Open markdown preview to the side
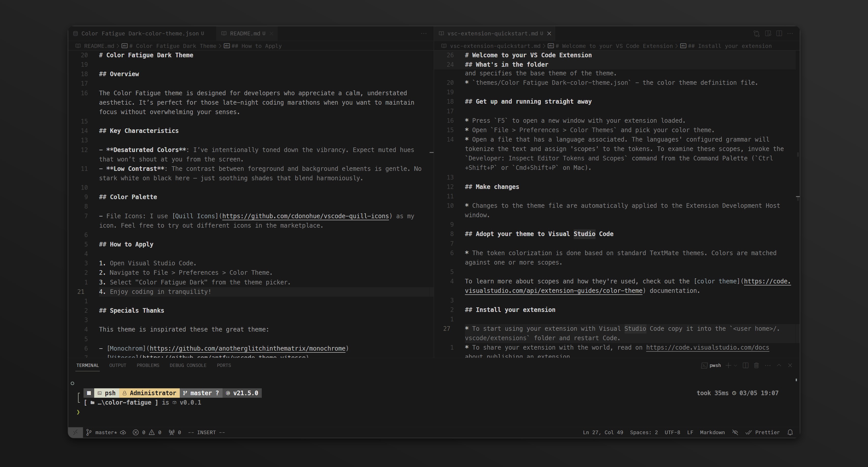868x467 pixels. (768, 33)
